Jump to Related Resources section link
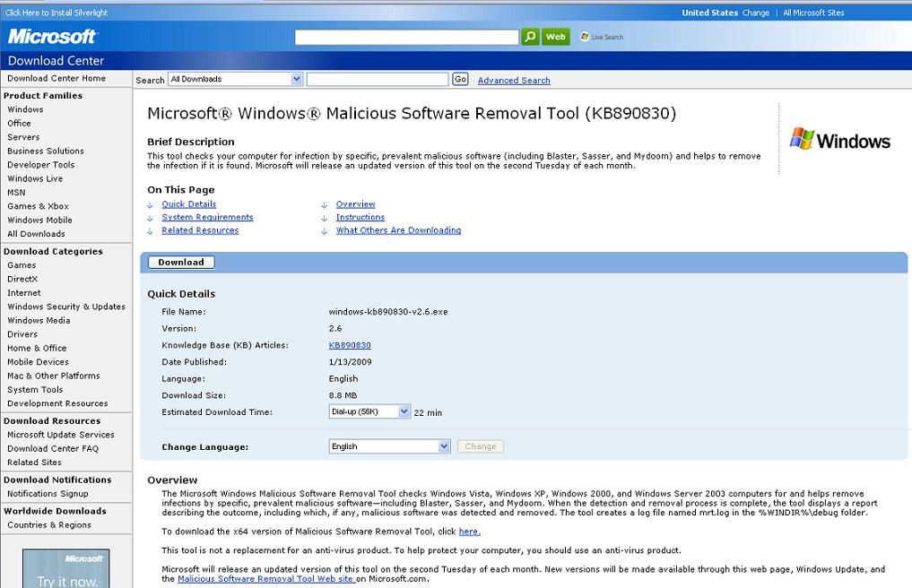912x588 pixels. point(200,230)
